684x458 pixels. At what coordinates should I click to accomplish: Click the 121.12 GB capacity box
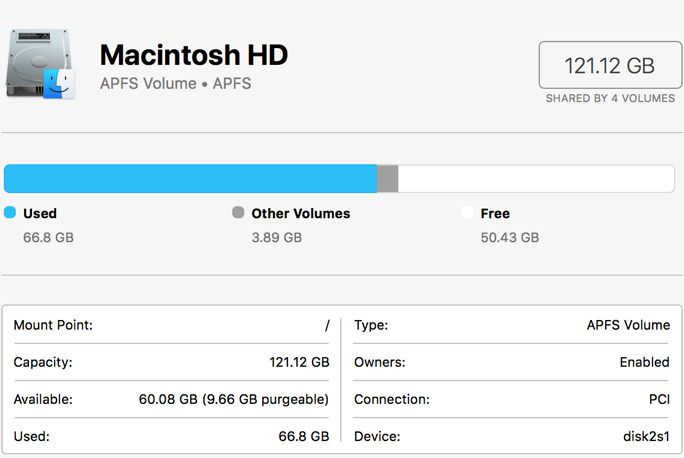tap(609, 66)
